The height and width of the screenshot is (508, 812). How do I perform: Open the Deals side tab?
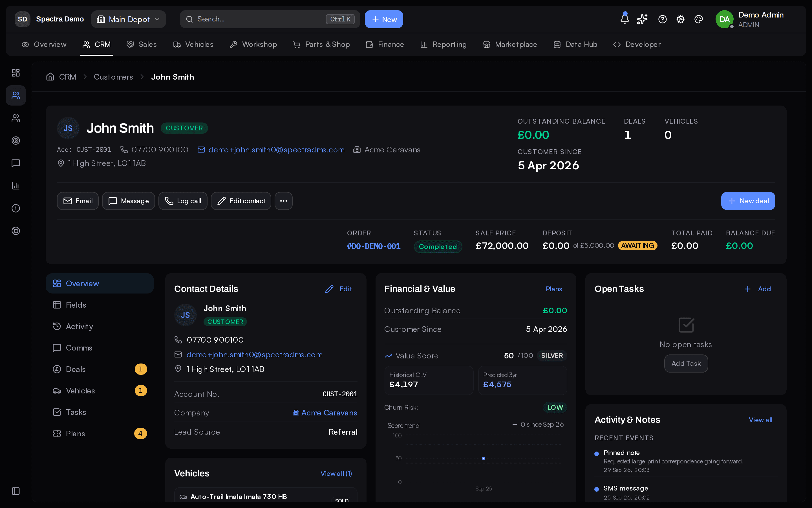pos(100,369)
